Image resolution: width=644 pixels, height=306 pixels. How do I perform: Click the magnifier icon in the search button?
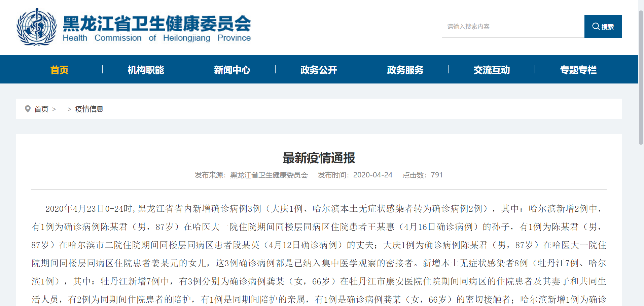point(596,26)
